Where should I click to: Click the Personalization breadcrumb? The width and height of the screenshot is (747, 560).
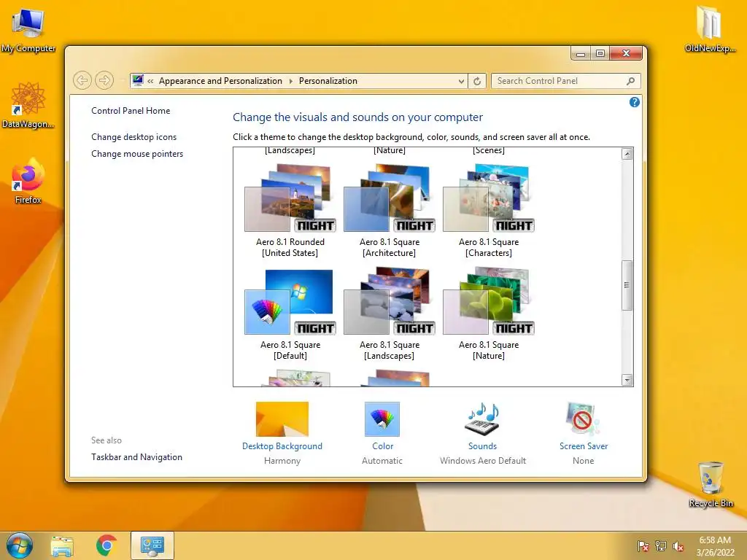click(328, 81)
